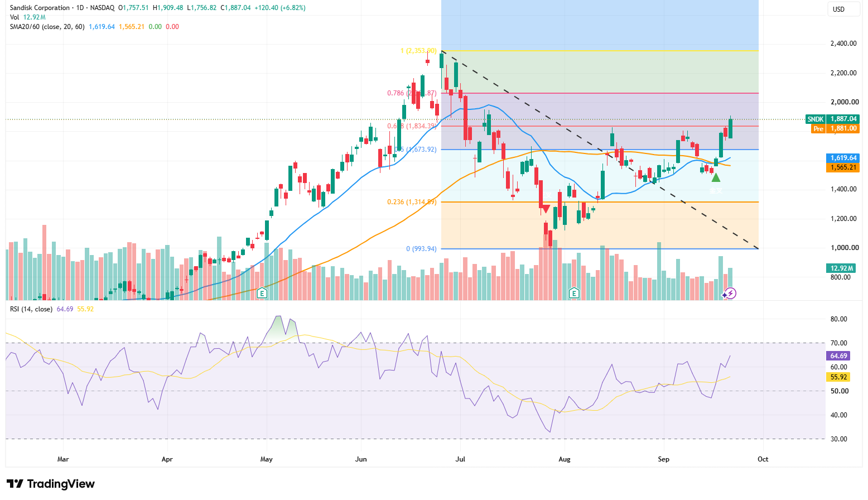Select the dashed black trend line
The width and height of the screenshot is (868, 500).
coord(600,150)
